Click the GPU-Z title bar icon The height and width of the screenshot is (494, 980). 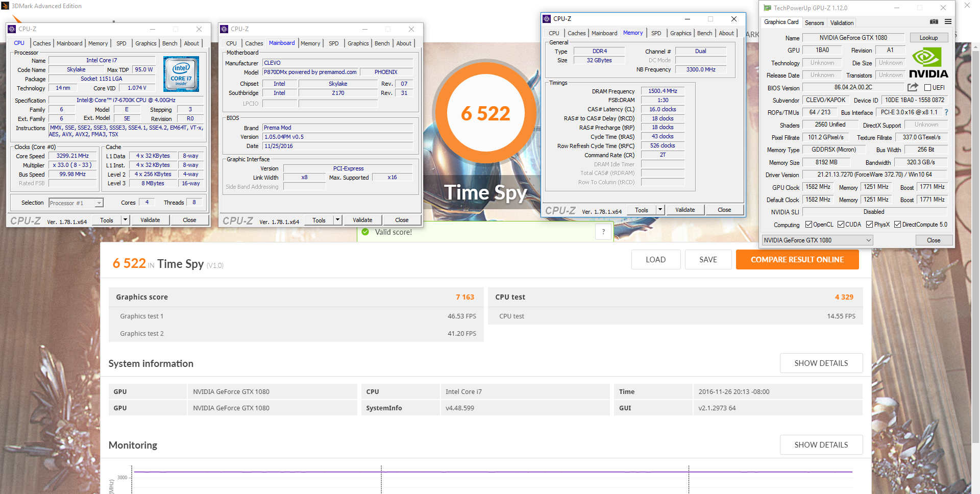click(767, 8)
